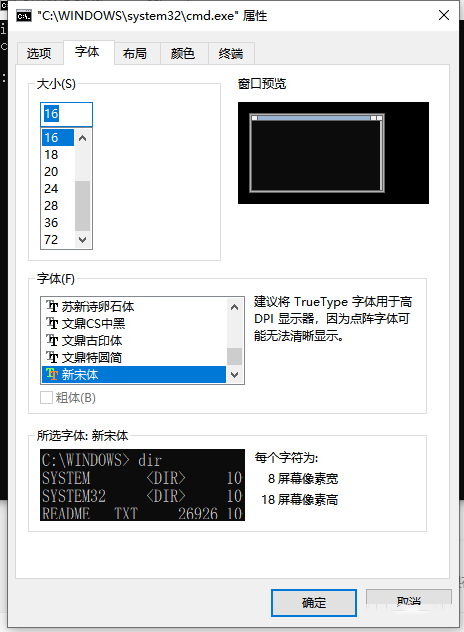The height and width of the screenshot is (632, 464).
Task: Choose font 文鼎古印体
Action: (134, 341)
